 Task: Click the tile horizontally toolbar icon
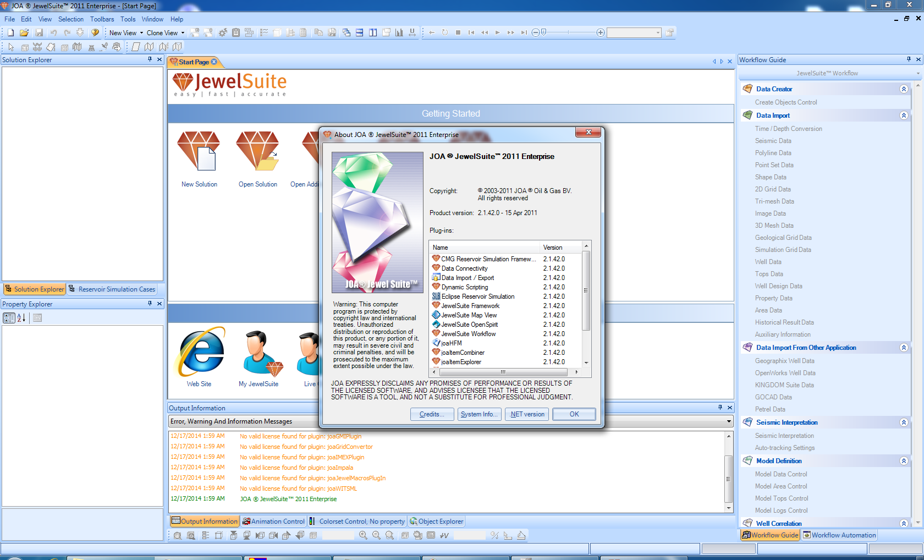[x=359, y=33]
